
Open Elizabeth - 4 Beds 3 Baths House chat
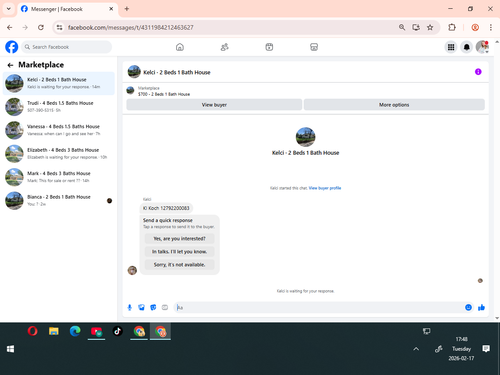click(x=59, y=153)
